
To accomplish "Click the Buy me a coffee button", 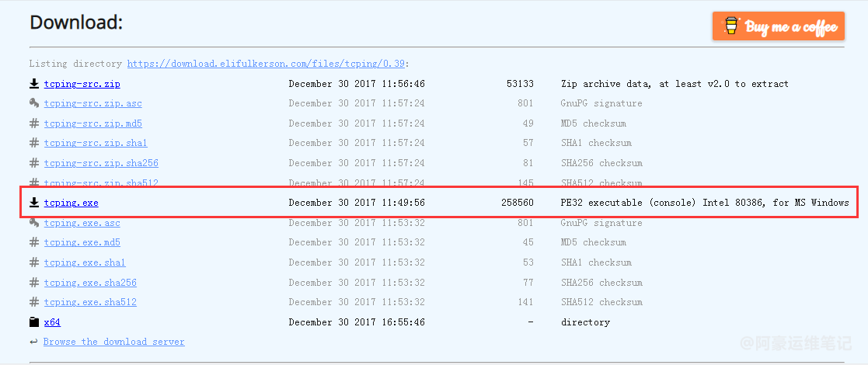I will tap(779, 26).
